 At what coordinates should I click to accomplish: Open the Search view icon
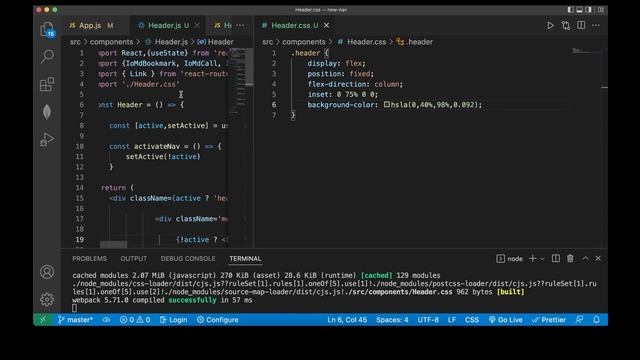point(47,56)
